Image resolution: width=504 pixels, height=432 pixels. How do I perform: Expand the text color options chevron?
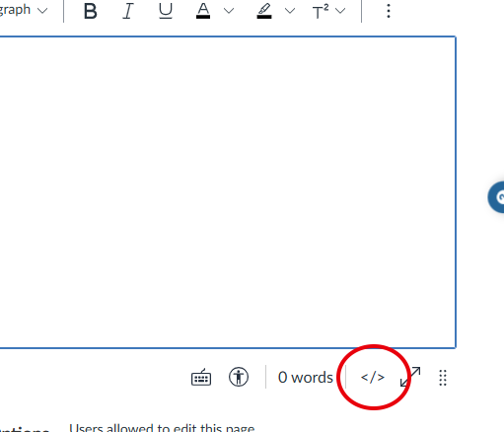229,11
